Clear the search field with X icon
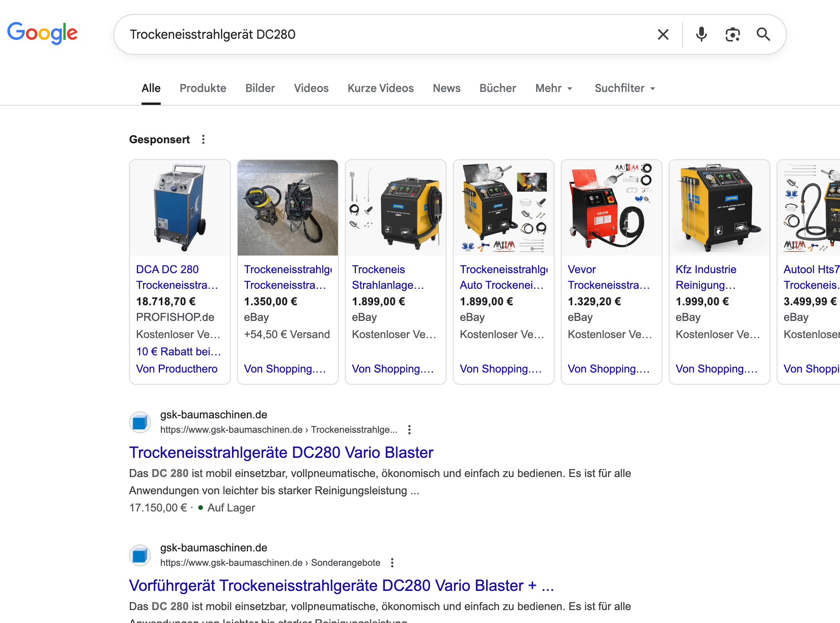The image size is (840, 623). point(663,34)
